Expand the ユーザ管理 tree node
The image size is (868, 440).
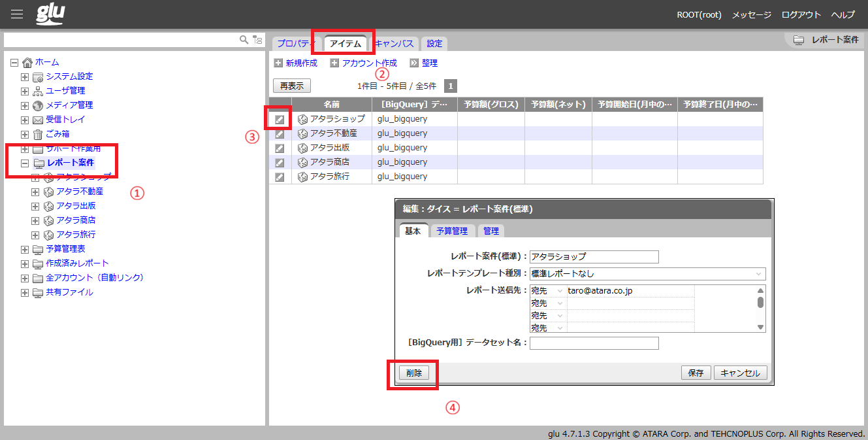(x=25, y=91)
